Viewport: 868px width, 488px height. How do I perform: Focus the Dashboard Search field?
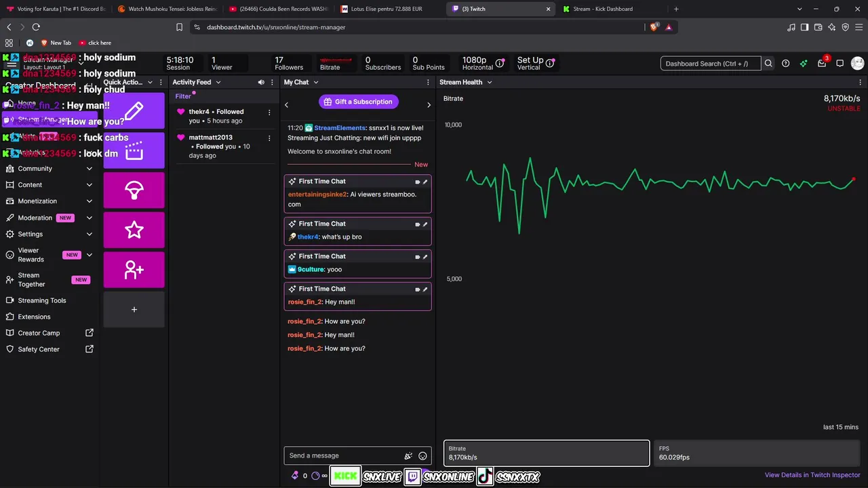point(711,64)
